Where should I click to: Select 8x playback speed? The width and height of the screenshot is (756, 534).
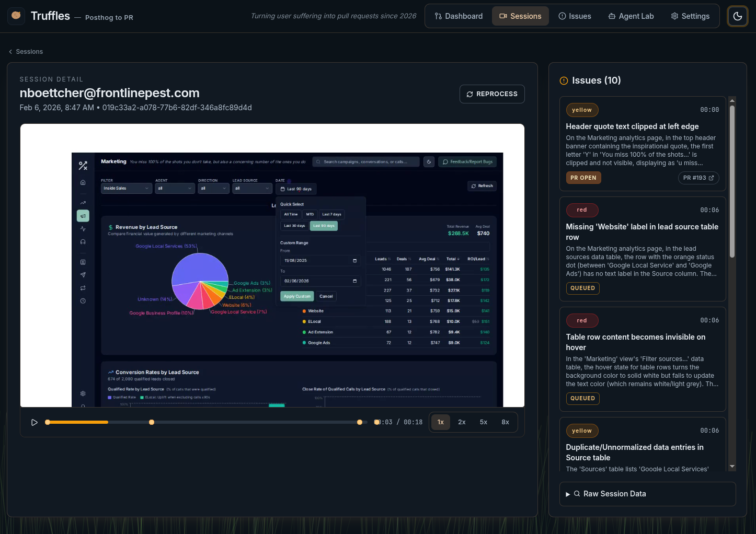coord(505,422)
